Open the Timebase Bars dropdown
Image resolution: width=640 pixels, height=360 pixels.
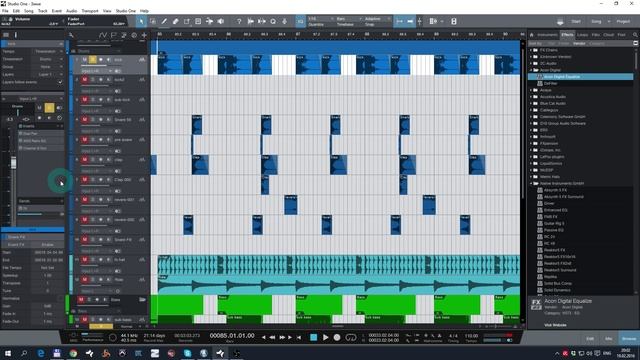pos(349,19)
